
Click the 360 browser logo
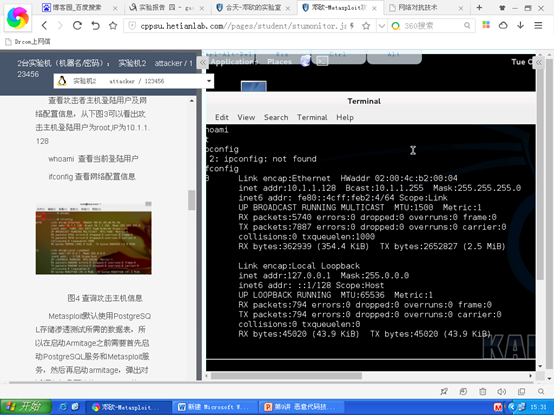[18, 18]
